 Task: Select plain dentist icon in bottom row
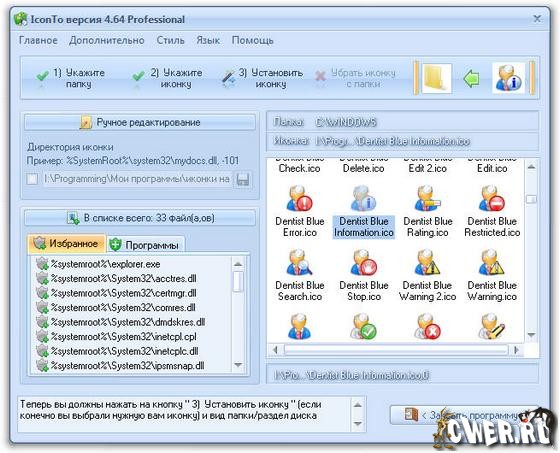pyautogui.click(x=299, y=327)
